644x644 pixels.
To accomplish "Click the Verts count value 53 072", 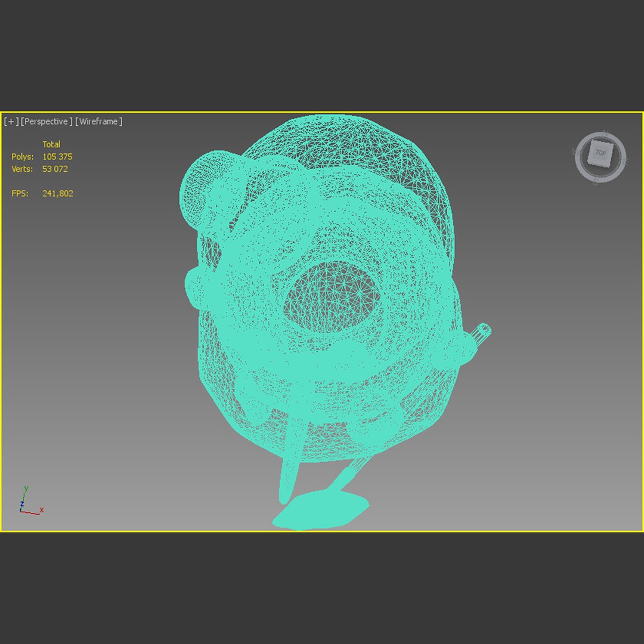I will pos(55,169).
